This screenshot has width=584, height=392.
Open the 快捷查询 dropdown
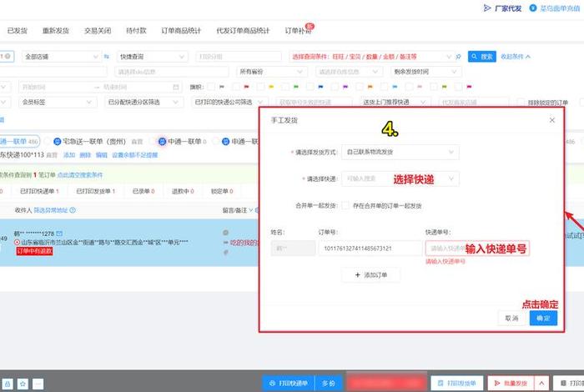[x=152, y=57]
